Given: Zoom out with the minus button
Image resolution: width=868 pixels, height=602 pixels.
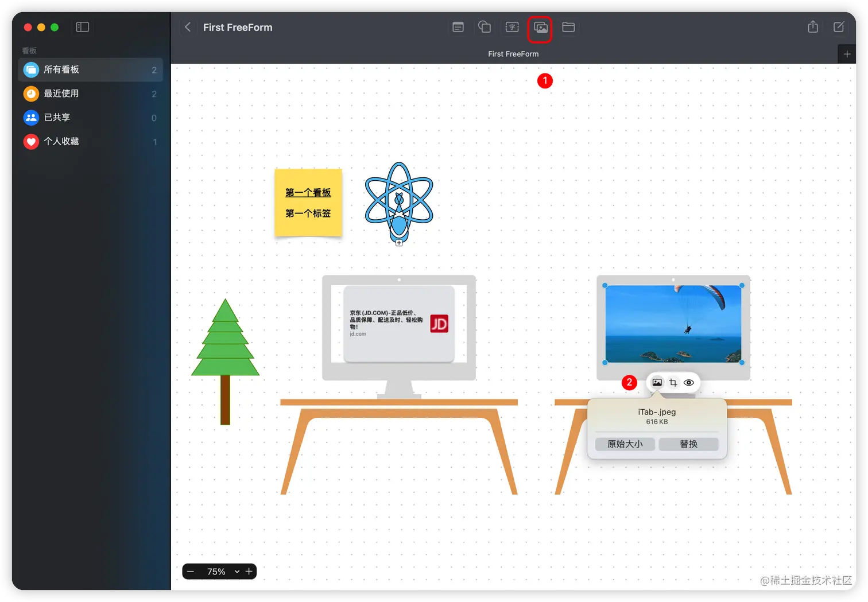Looking at the screenshot, I should point(191,572).
